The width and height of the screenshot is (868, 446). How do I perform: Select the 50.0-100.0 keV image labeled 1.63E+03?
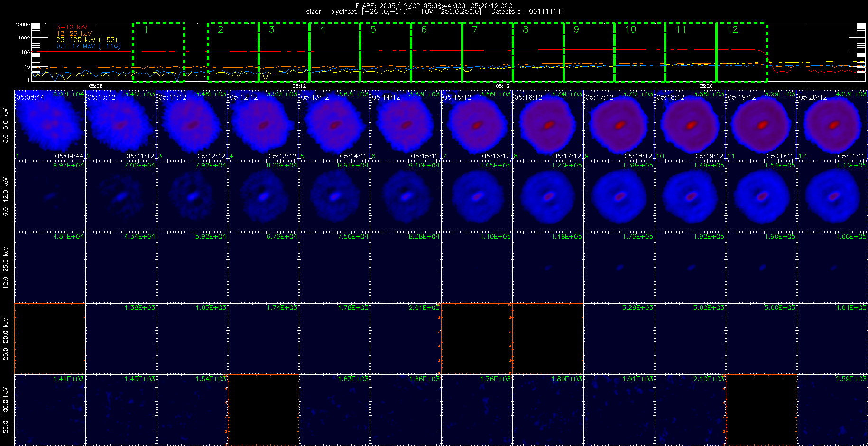point(334,410)
